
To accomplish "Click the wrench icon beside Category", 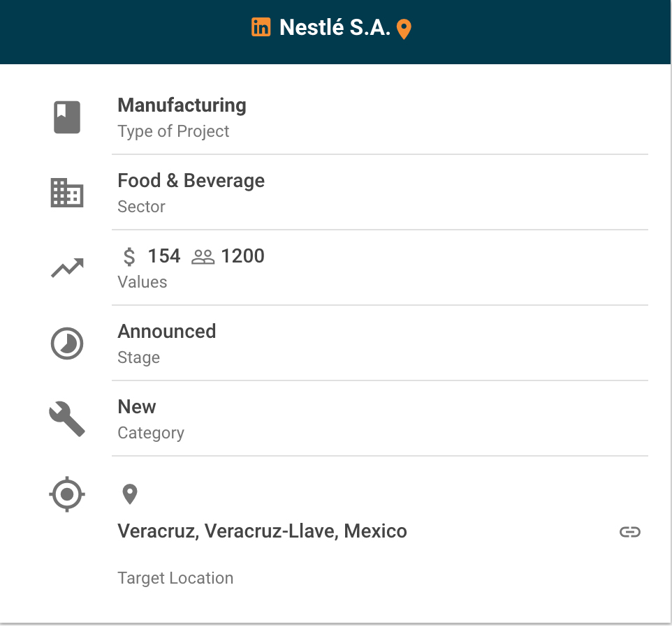I will (67, 419).
